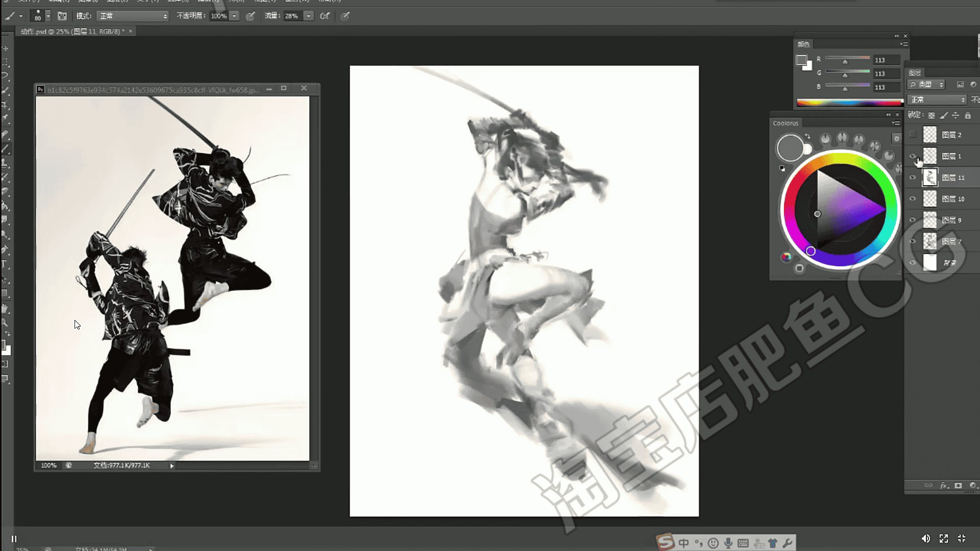Switch to 动作.psd document tab
Screen dimensions: 980x551
tap(71, 31)
